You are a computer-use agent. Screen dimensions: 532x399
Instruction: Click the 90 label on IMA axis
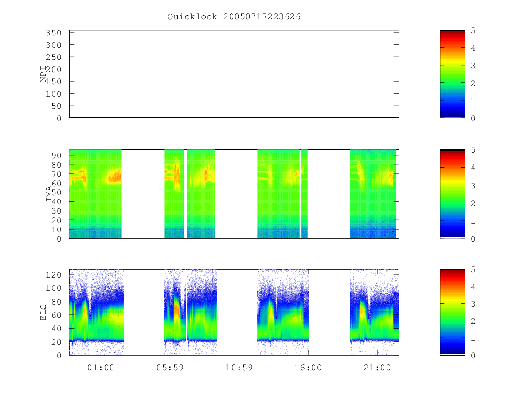[x=56, y=155]
